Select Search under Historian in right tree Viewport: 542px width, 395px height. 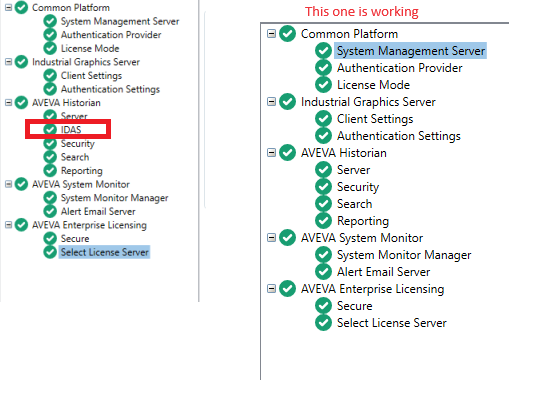point(354,204)
